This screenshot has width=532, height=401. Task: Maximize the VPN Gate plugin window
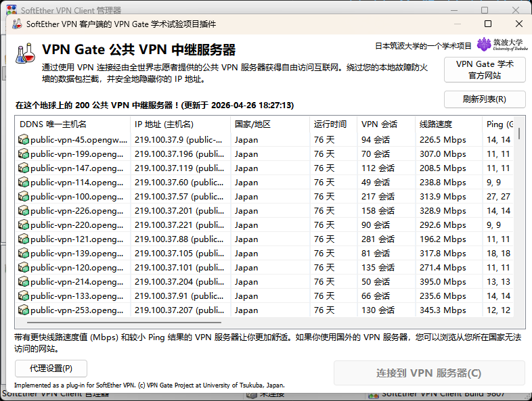coord(488,24)
